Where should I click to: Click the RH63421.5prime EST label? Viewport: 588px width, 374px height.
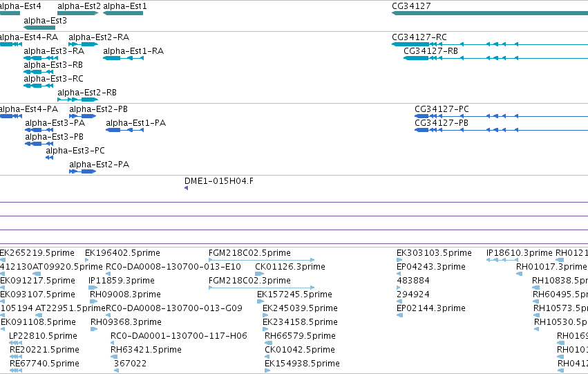coord(146,350)
